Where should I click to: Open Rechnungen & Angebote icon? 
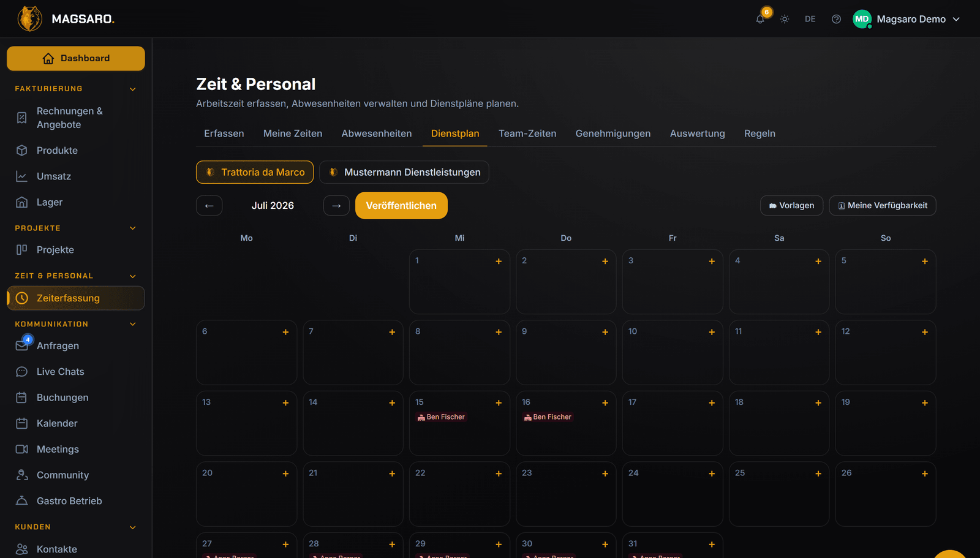coord(21,118)
